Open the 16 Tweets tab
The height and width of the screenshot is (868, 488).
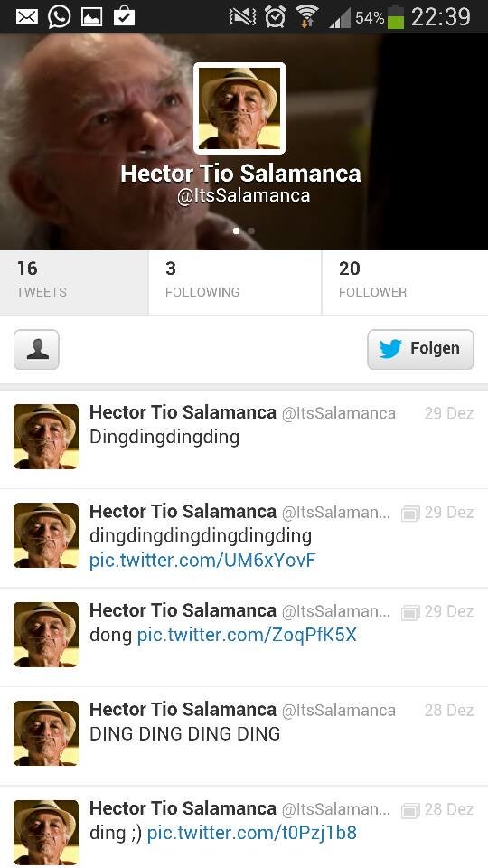74,282
